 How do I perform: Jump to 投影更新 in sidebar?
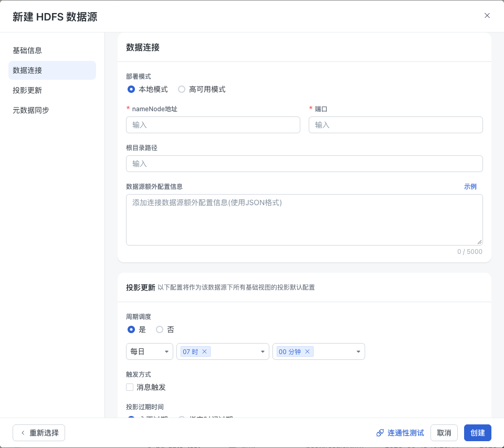52,90
